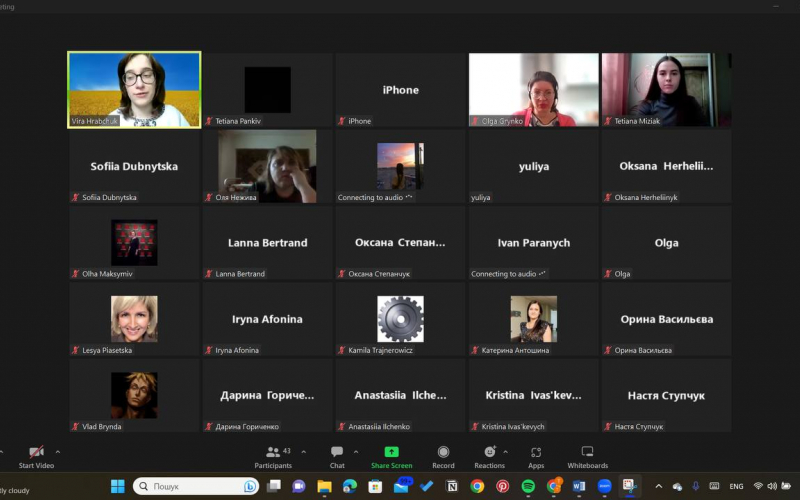Switch the ENG input language
Image resolution: width=800 pixels, height=500 pixels.
[736, 486]
